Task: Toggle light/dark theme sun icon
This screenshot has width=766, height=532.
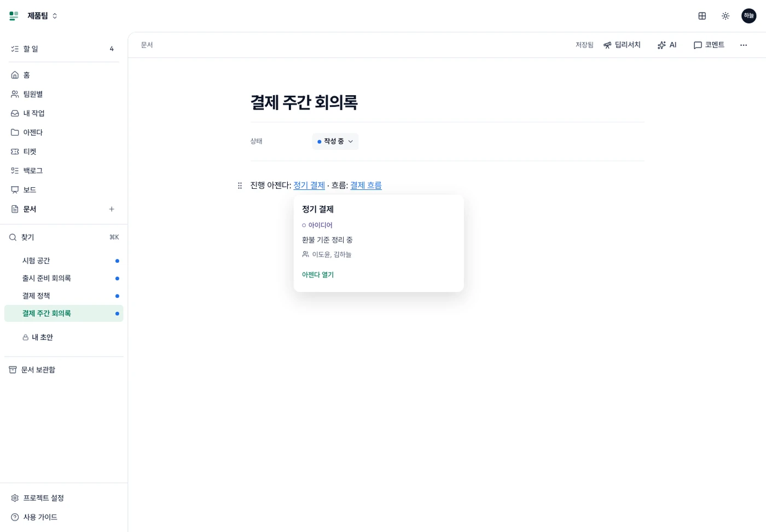Action: 726,16
